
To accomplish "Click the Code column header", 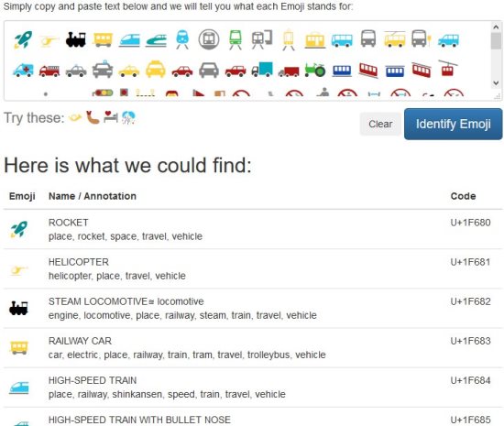I will 463,196.
